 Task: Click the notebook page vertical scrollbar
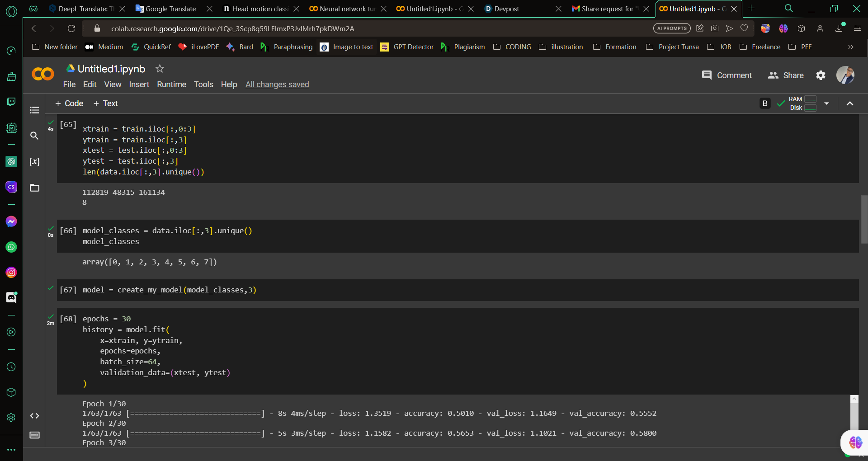pos(864,219)
